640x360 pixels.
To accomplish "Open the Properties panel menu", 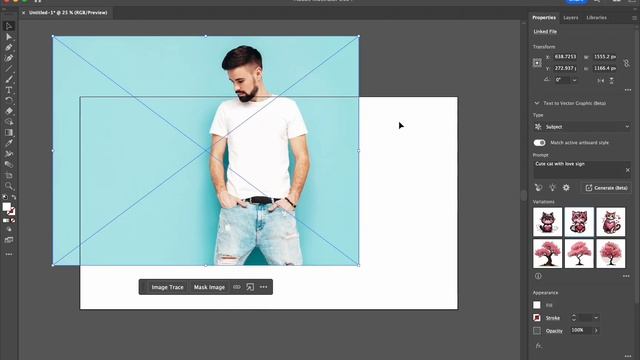I will coord(634,18).
